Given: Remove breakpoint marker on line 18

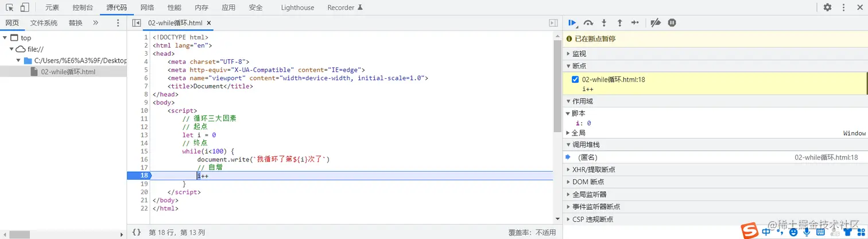Looking at the screenshot, I should [x=139, y=175].
